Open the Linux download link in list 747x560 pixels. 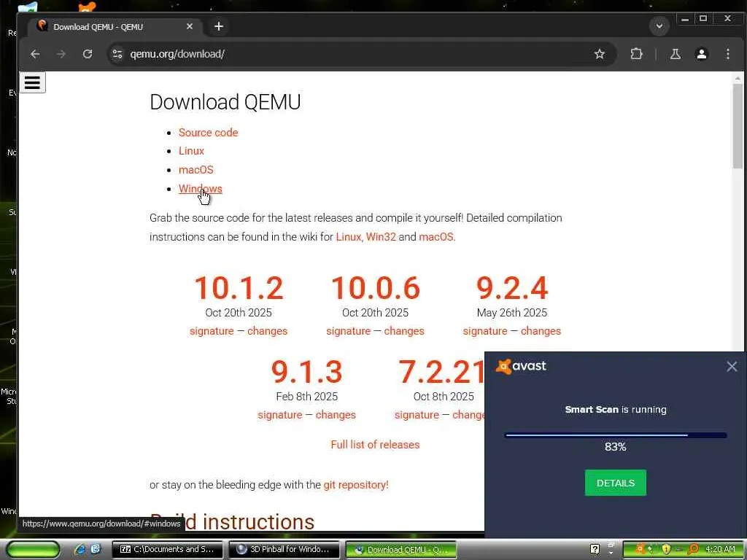point(191,150)
